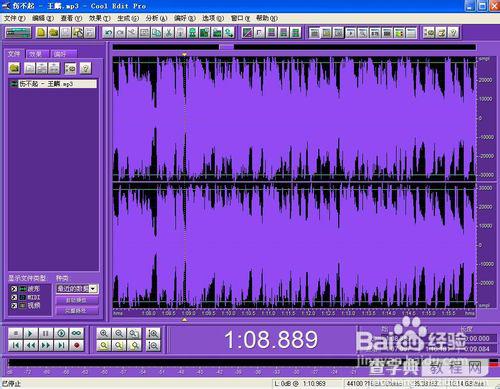This screenshot has height=389, width=500.
Task: Zoom in horizontally with the plus magnifier
Action: 104,333
